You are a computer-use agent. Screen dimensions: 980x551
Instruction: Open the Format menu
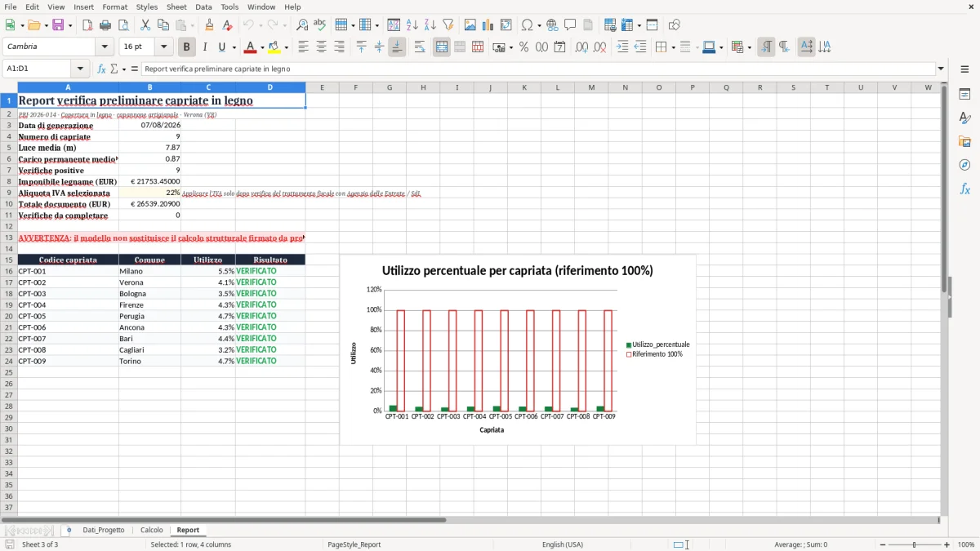pos(114,7)
